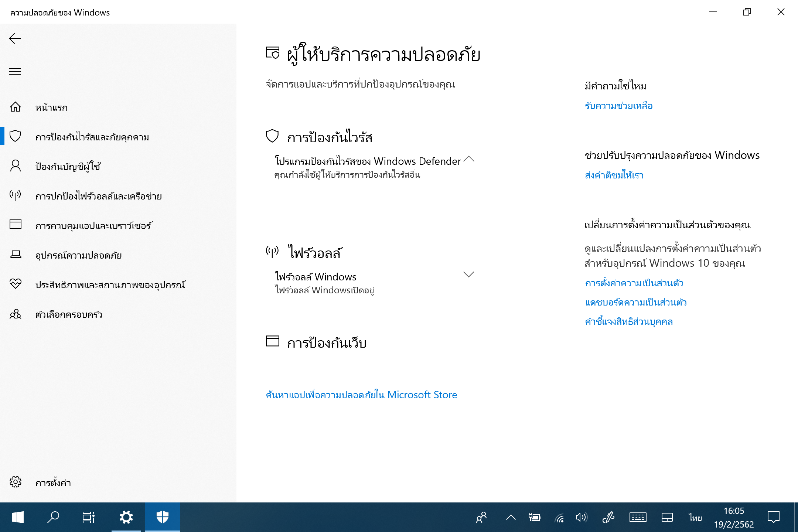Click the back arrow icon
798x532 pixels.
click(15, 38)
